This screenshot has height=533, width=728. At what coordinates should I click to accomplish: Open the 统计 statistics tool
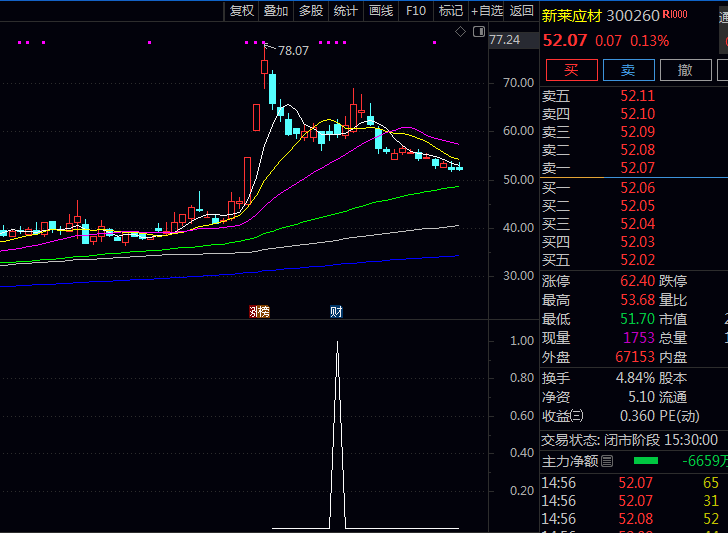tap(346, 11)
